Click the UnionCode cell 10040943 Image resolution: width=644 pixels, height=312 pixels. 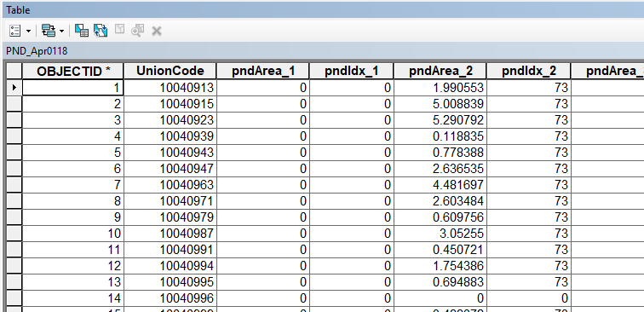click(170, 153)
